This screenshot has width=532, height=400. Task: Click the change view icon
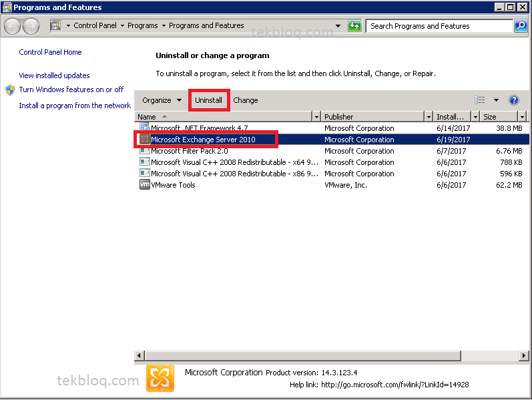pos(480,99)
